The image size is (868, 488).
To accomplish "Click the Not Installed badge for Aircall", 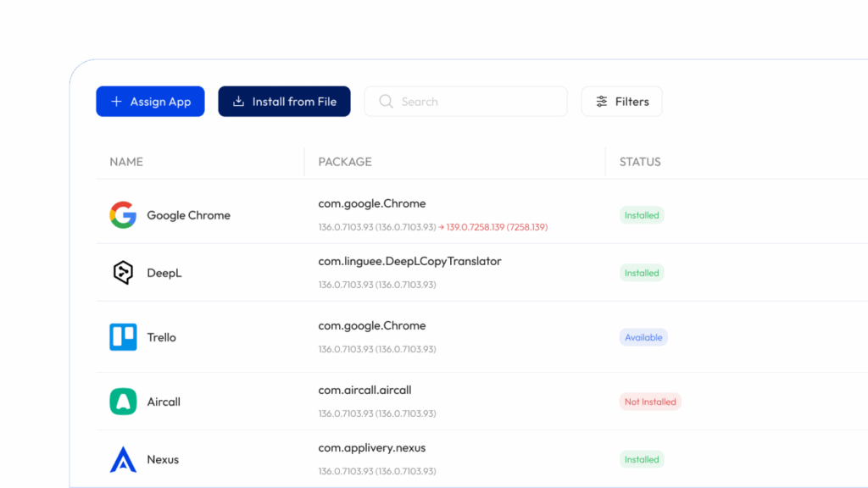I will 650,402.
